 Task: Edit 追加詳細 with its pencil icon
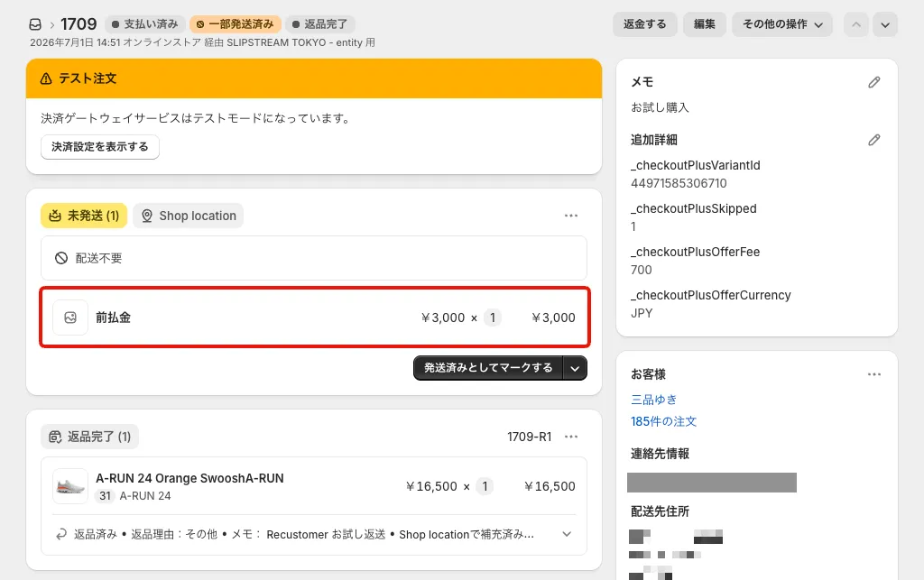873,140
